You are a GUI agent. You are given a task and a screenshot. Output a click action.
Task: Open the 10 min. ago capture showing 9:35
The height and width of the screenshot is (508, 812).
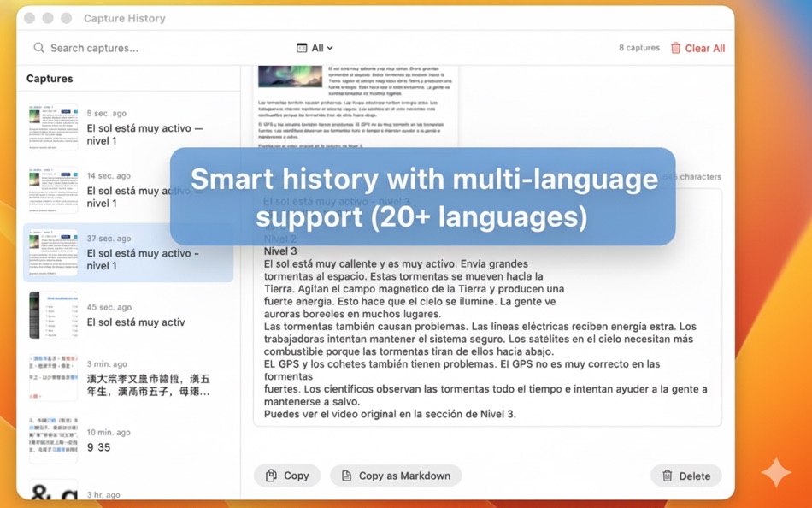(x=128, y=441)
